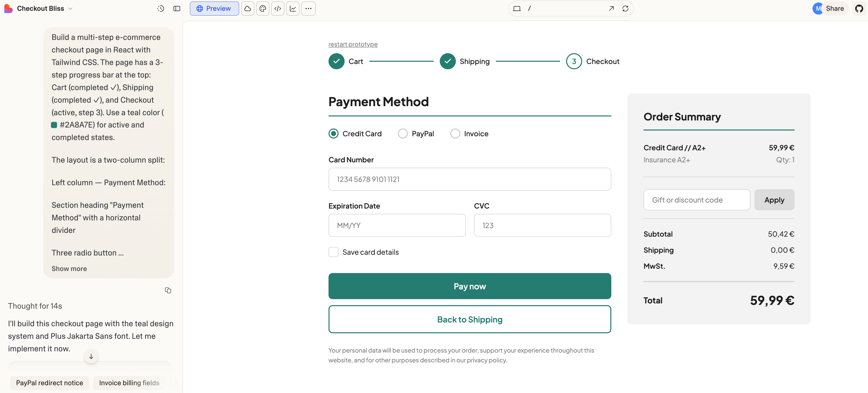
Task: Toggle the chat sidebar visibility
Action: coord(177,9)
